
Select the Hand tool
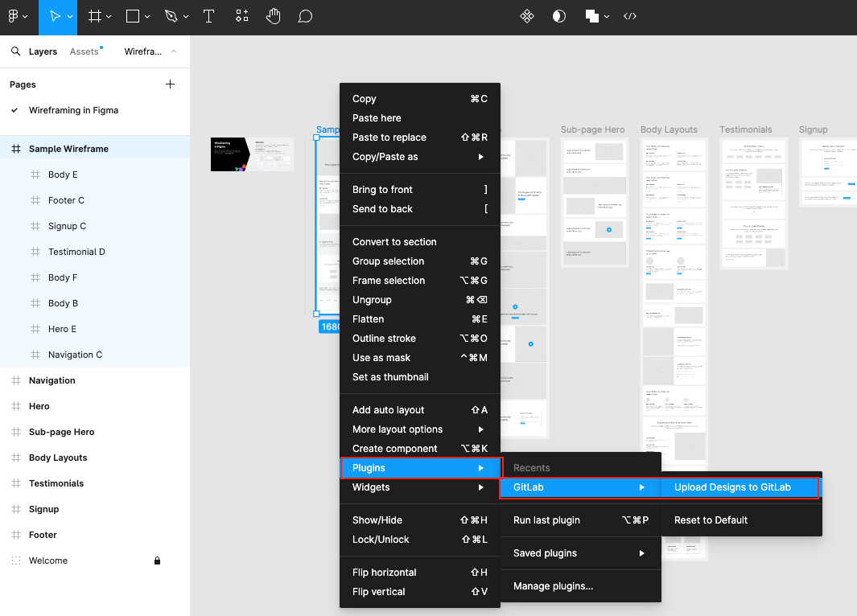pyautogui.click(x=273, y=16)
